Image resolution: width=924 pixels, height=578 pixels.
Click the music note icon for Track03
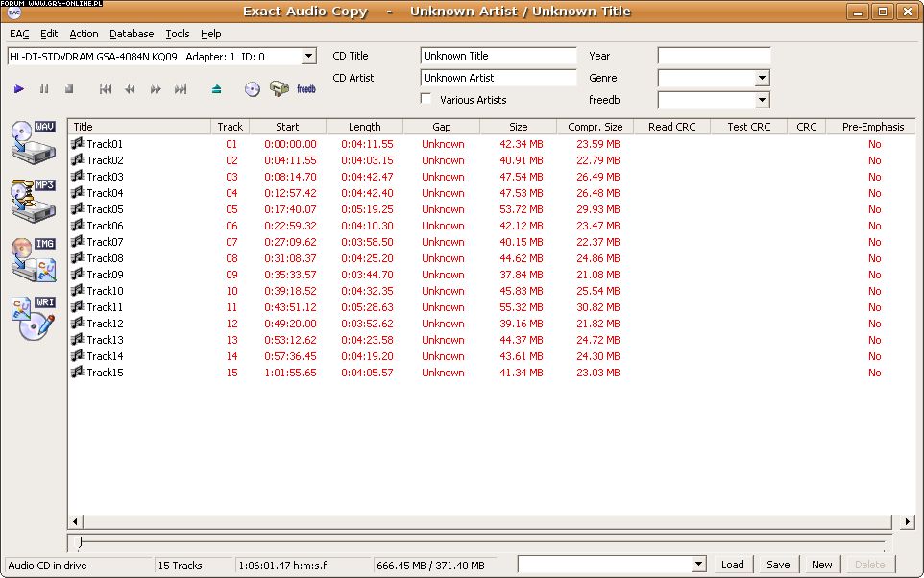click(x=78, y=176)
